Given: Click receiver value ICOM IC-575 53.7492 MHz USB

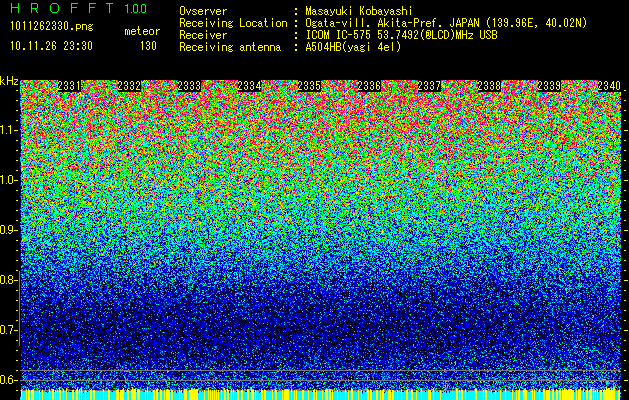Looking at the screenshot, I should pos(401,35).
